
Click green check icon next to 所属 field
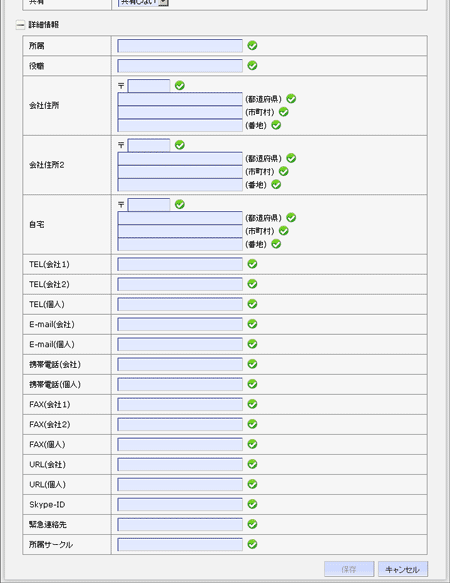coord(252,46)
